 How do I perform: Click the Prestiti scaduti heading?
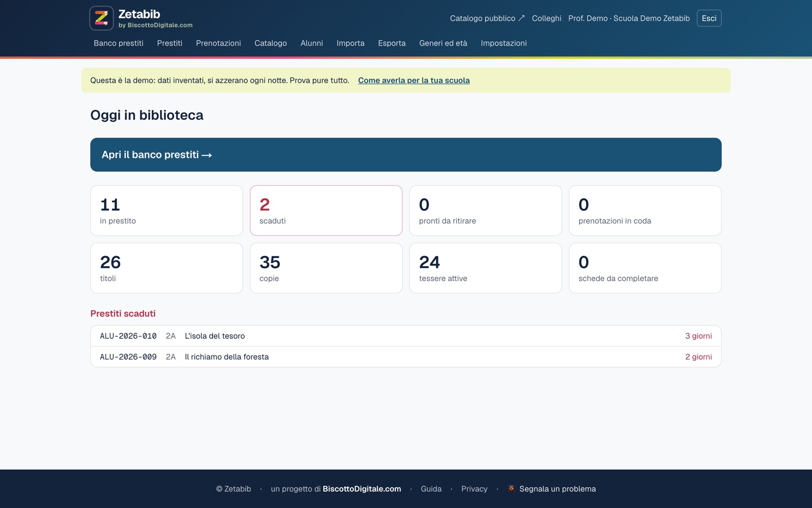click(x=123, y=313)
